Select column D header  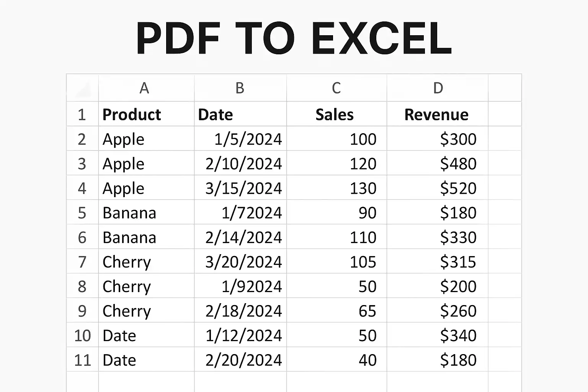pyautogui.click(x=438, y=88)
